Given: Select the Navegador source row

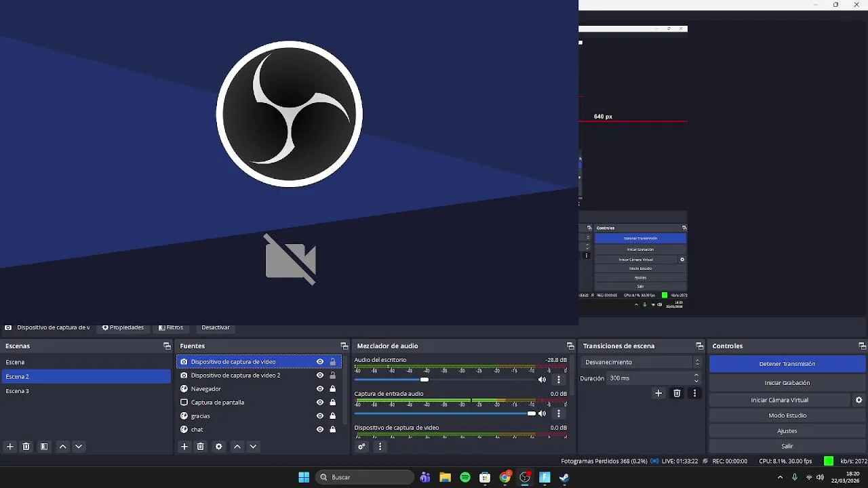Looking at the screenshot, I should (x=258, y=389).
